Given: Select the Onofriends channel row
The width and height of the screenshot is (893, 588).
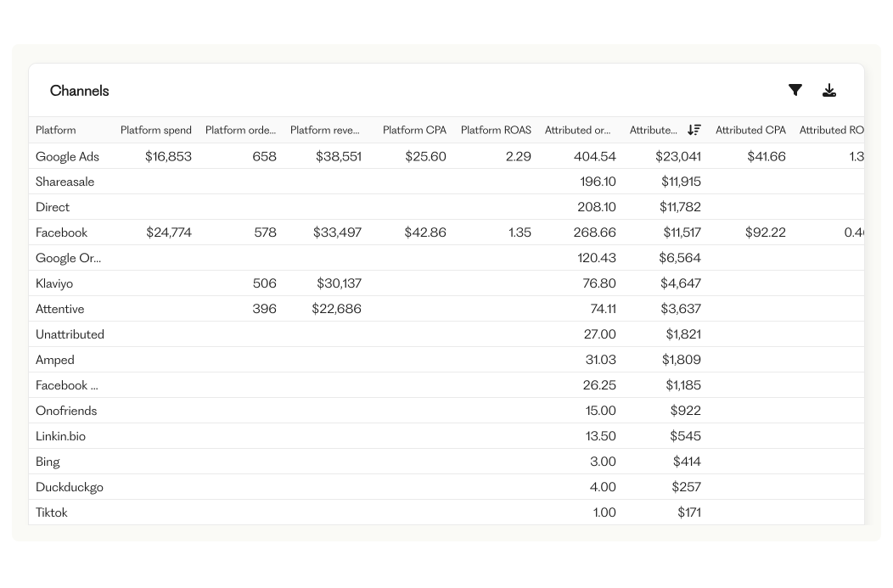Looking at the screenshot, I should tap(66, 411).
